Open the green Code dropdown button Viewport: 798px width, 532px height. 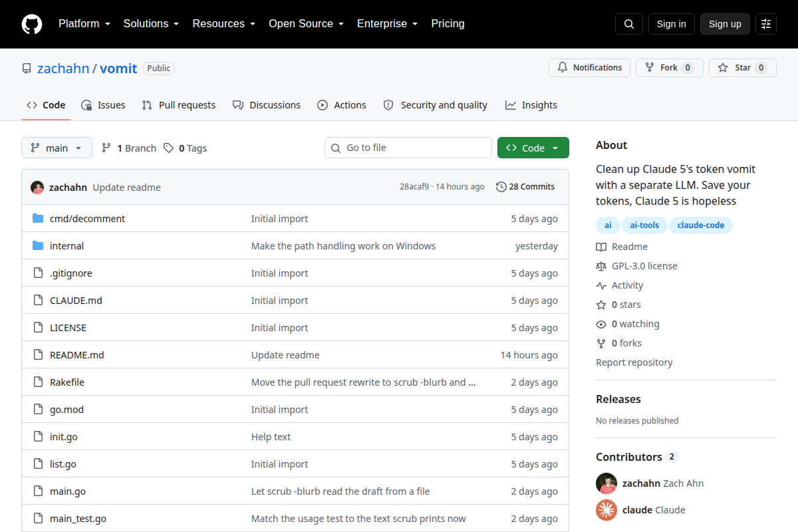(533, 148)
